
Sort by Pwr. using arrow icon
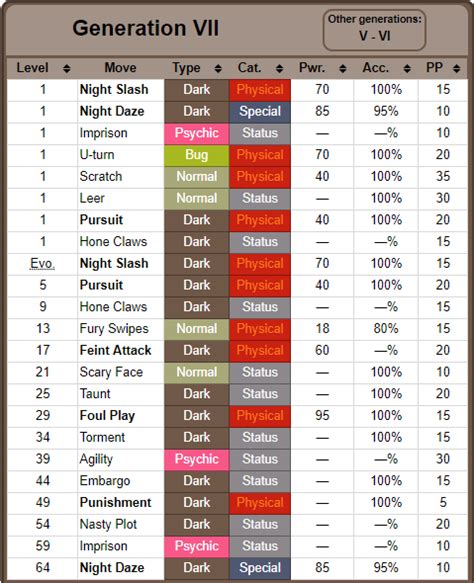[x=343, y=68]
